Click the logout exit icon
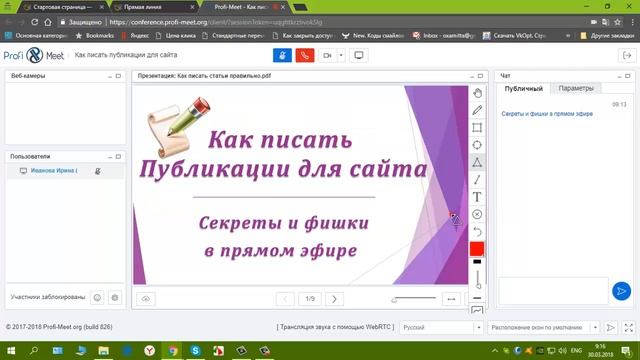Viewport: 640px width, 360px height. (627, 56)
